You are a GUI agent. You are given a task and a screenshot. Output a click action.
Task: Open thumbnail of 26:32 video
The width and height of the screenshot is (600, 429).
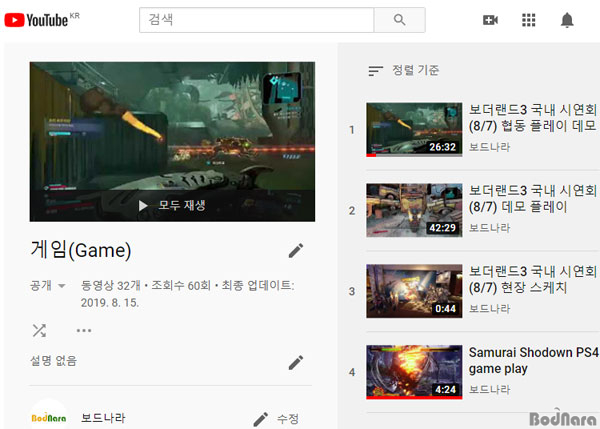coord(414,129)
